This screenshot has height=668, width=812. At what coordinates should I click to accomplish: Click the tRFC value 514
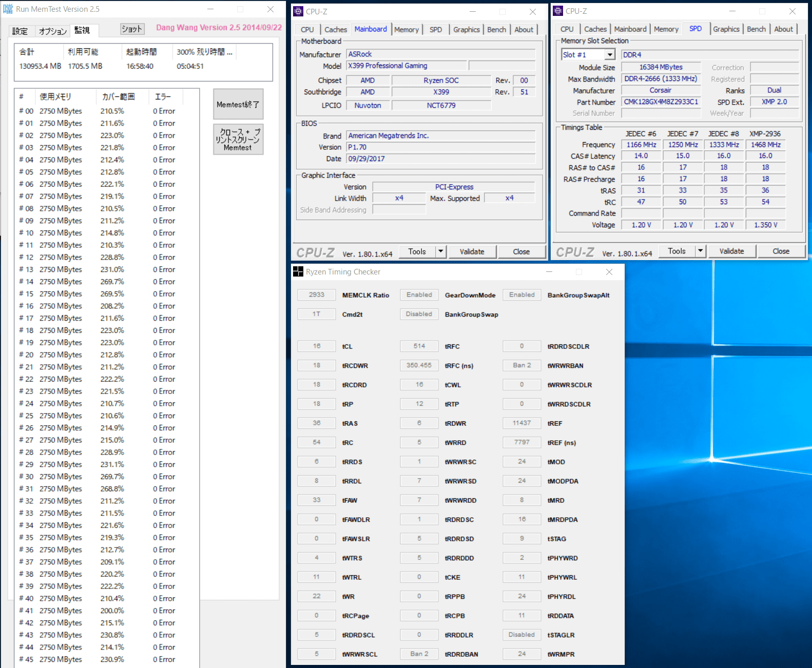pyautogui.click(x=419, y=346)
